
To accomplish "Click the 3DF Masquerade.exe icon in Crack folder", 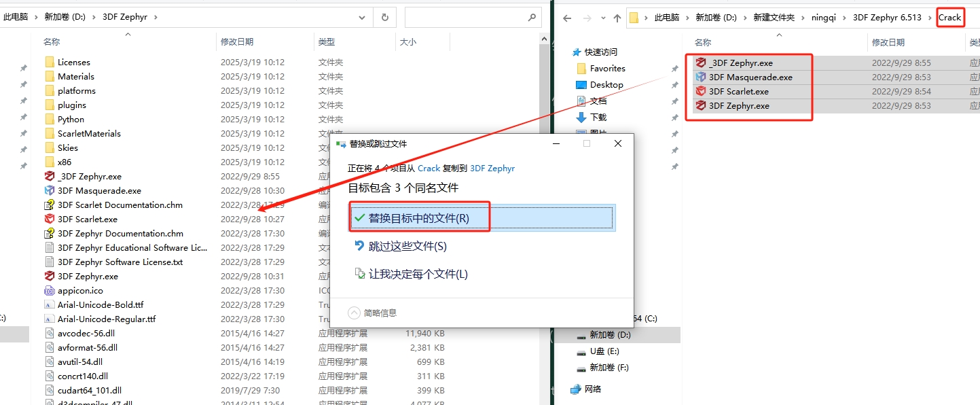I will [701, 77].
